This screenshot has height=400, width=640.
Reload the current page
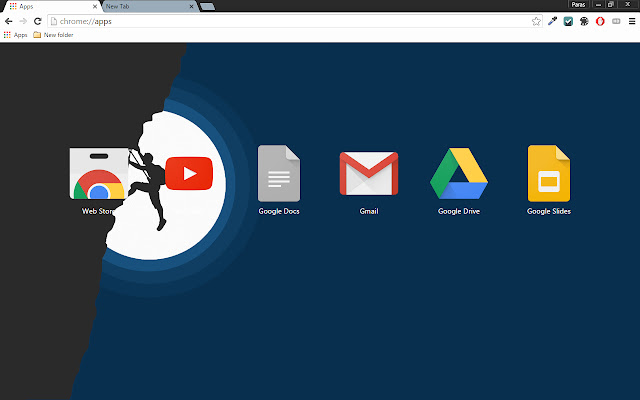pyautogui.click(x=38, y=21)
